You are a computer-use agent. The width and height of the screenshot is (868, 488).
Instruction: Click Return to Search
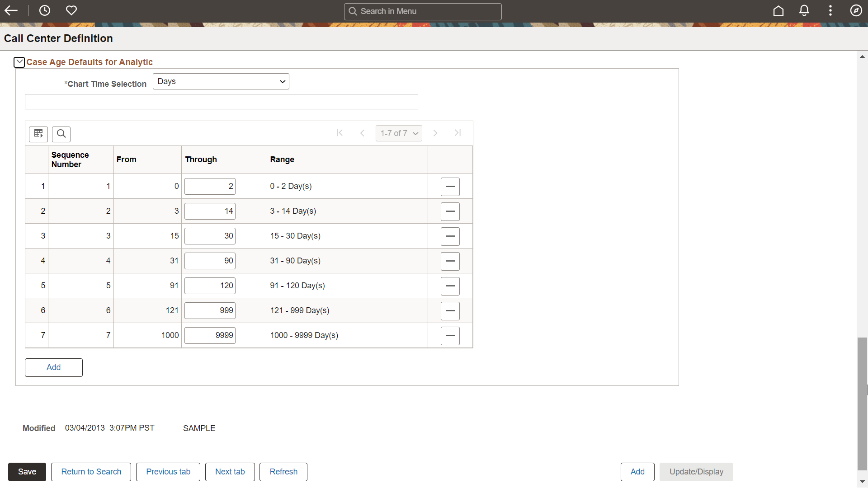click(x=91, y=472)
